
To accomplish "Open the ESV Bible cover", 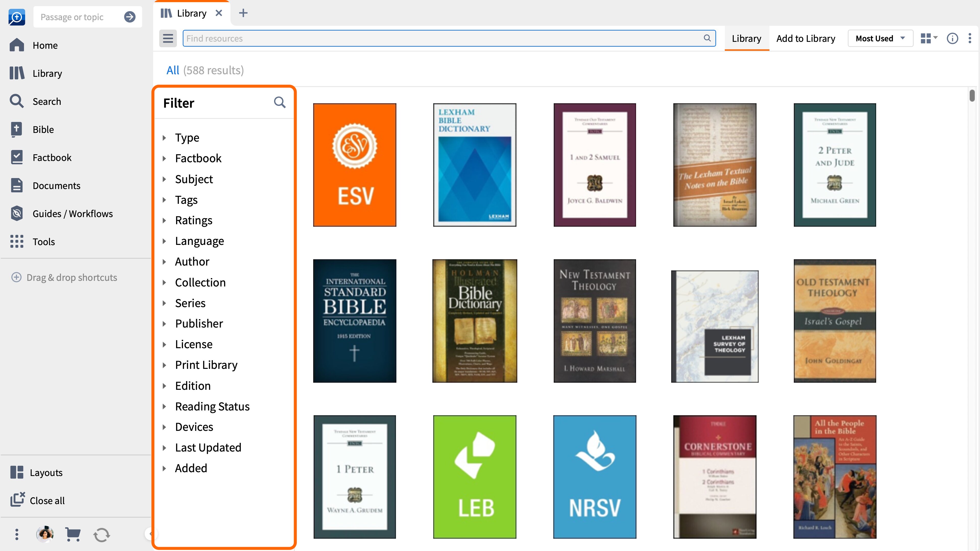I will [x=354, y=165].
